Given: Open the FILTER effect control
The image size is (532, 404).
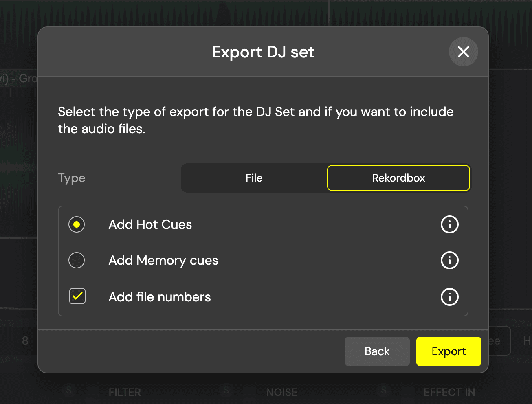Looking at the screenshot, I should tap(124, 392).
